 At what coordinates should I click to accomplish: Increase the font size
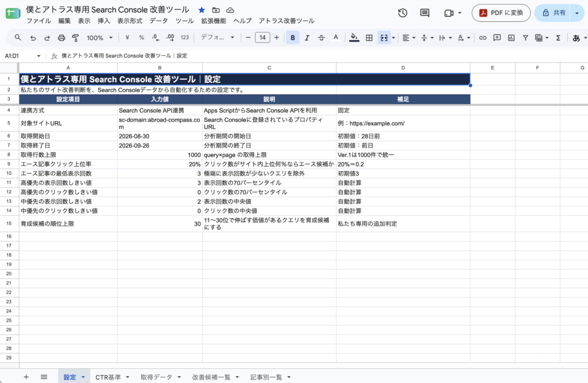click(x=276, y=37)
